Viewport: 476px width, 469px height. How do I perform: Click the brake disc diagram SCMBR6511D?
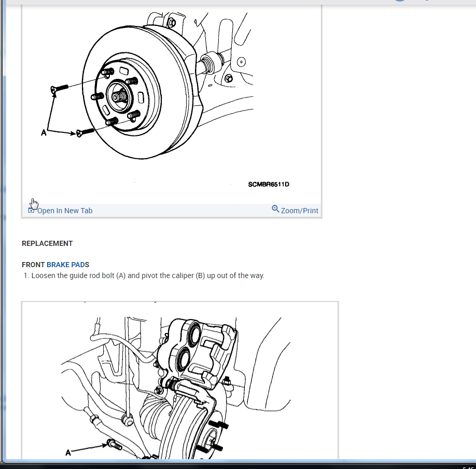coord(171,104)
